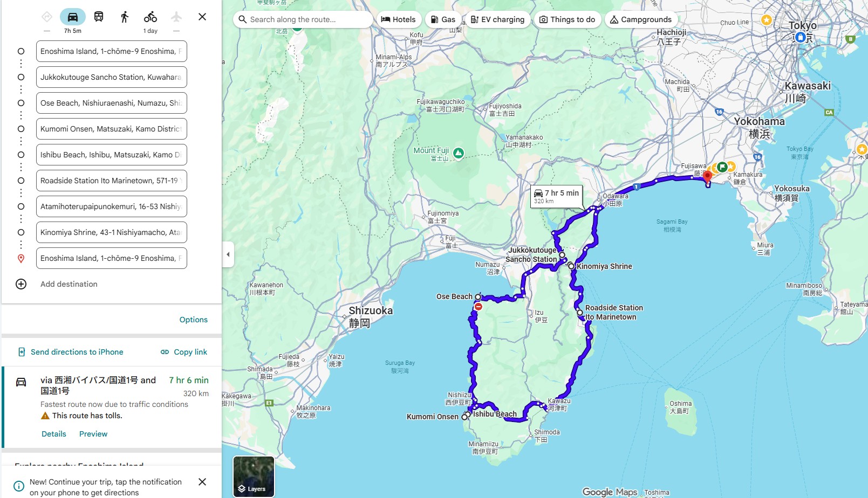Open the Layers map thumbnail
This screenshot has height=498, width=868.
tap(254, 476)
